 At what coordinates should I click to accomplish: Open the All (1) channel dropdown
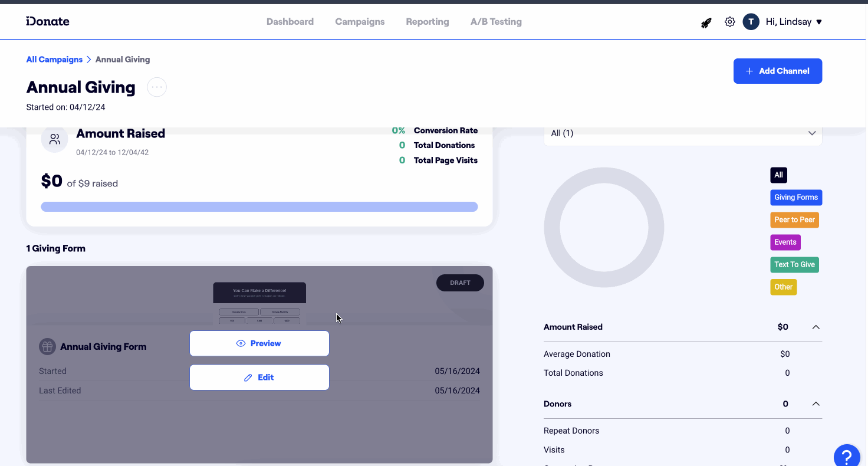[682, 133]
